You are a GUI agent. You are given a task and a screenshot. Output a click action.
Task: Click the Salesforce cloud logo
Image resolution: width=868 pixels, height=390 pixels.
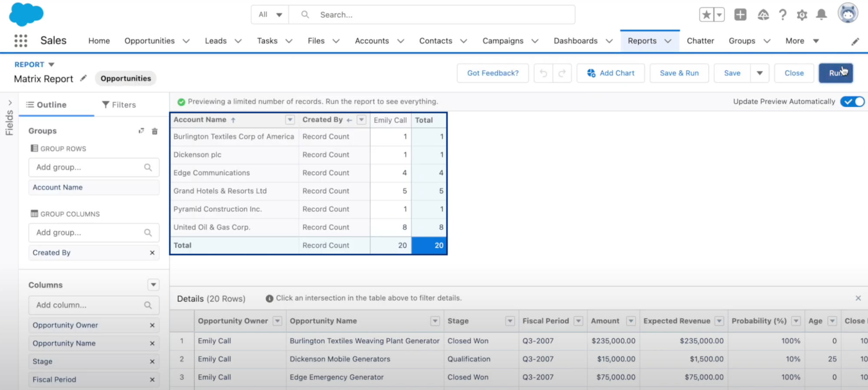click(26, 14)
